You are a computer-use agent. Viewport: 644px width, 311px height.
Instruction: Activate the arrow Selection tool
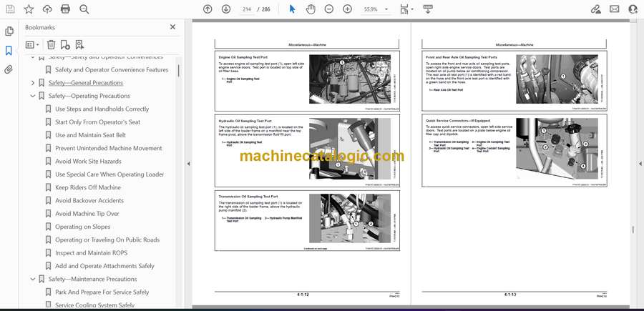pos(292,9)
